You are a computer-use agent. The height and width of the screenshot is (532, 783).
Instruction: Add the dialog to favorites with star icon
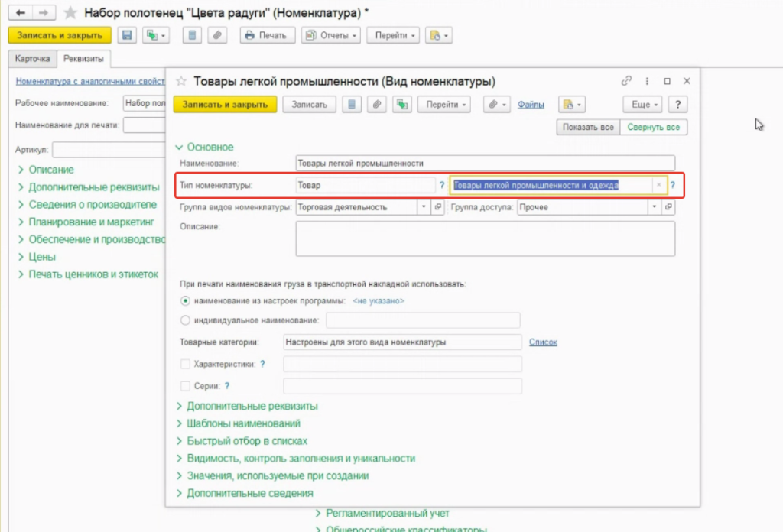[x=181, y=81]
